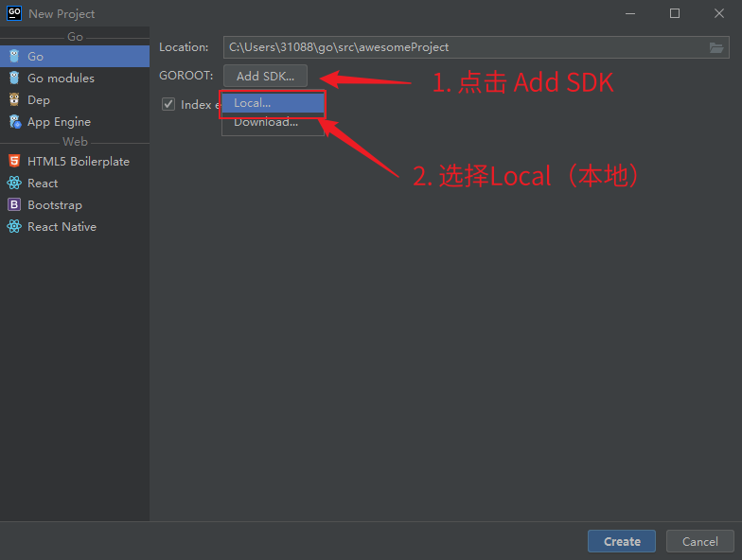
Task: Click the React atom icon
Action: tap(14, 184)
